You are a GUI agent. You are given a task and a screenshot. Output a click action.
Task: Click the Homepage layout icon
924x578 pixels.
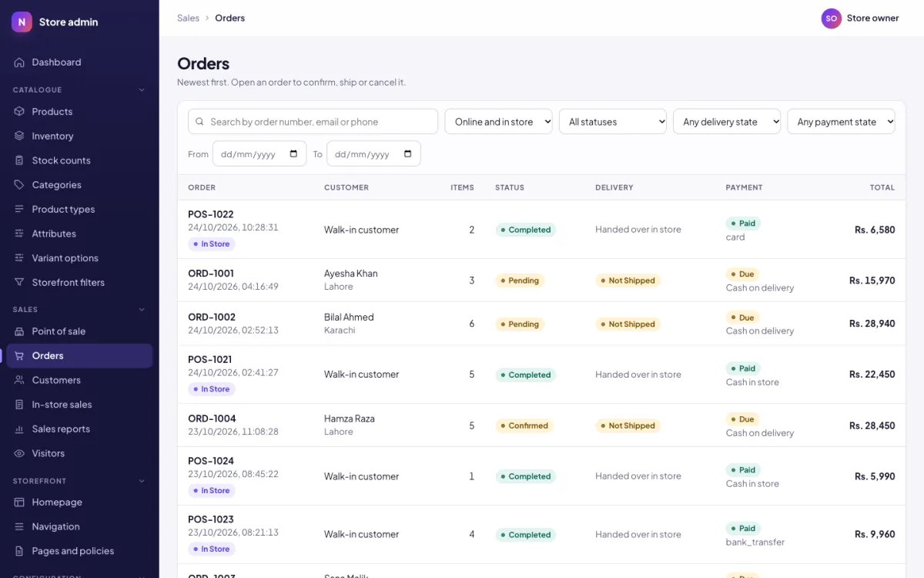click(x=19, y=502)
